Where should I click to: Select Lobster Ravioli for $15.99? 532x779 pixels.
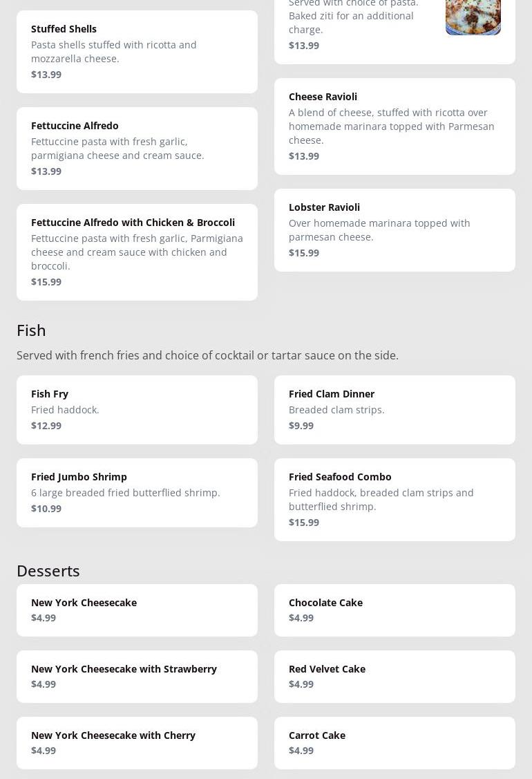395,230
